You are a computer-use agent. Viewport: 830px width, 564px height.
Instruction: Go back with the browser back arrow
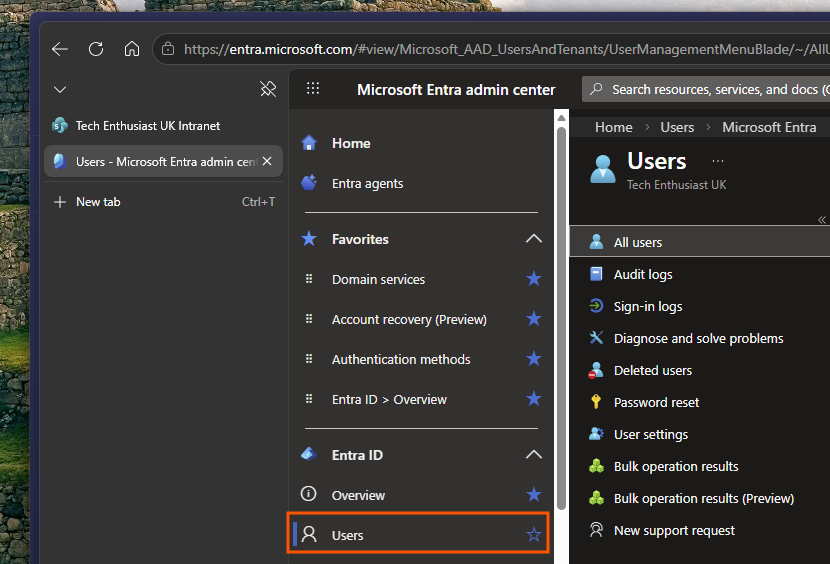[60, 49]
